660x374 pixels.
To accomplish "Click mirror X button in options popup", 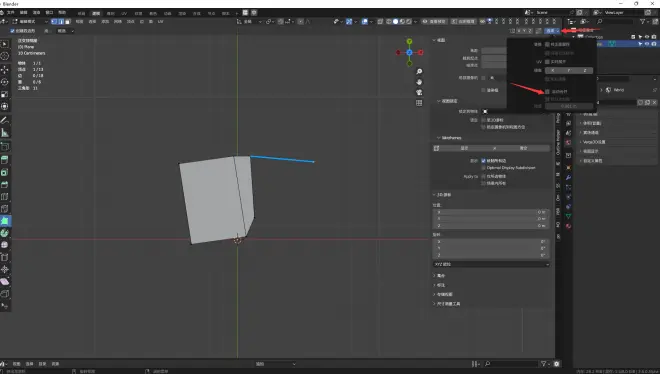I will click(553, 71).
